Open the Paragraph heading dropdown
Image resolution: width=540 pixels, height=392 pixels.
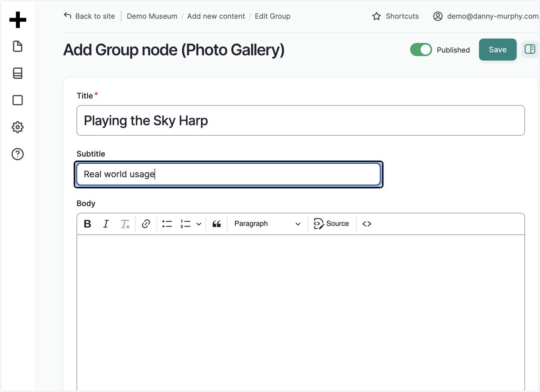tap(267, 224)
